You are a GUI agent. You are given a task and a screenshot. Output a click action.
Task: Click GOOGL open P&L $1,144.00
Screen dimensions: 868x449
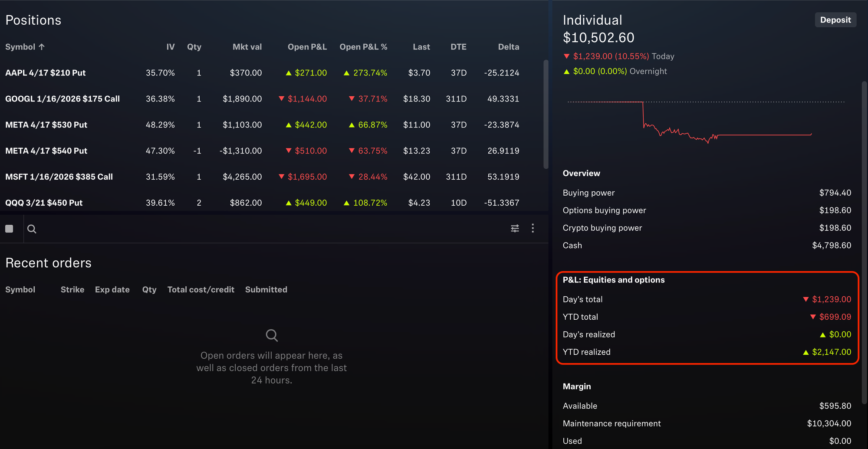pyautogui.click(x=302, y=99)
